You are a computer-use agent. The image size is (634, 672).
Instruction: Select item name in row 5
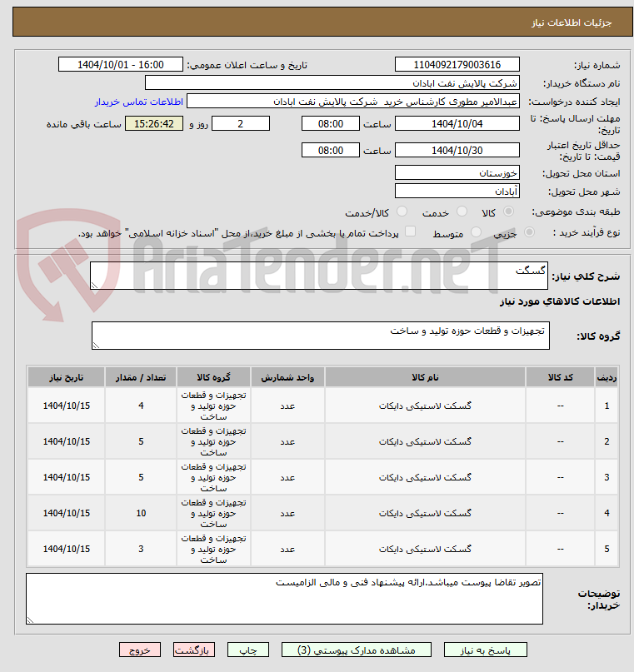(x=425, y=549)
